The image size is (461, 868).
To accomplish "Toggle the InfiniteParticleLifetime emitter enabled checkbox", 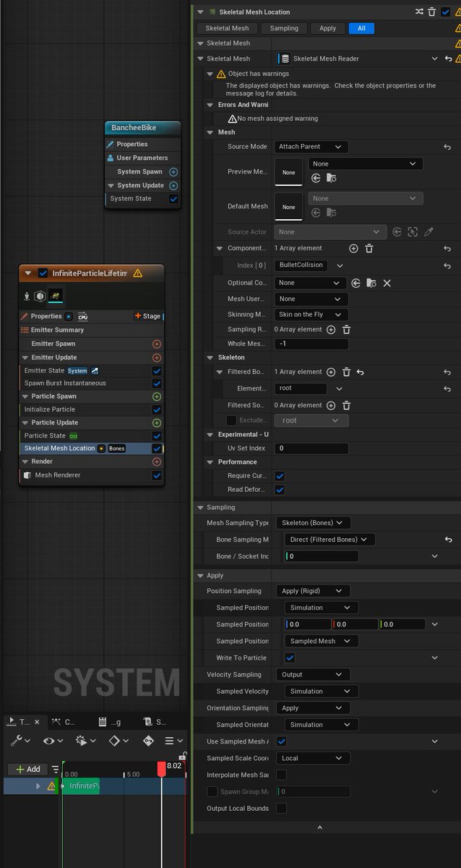I will 43,273.
